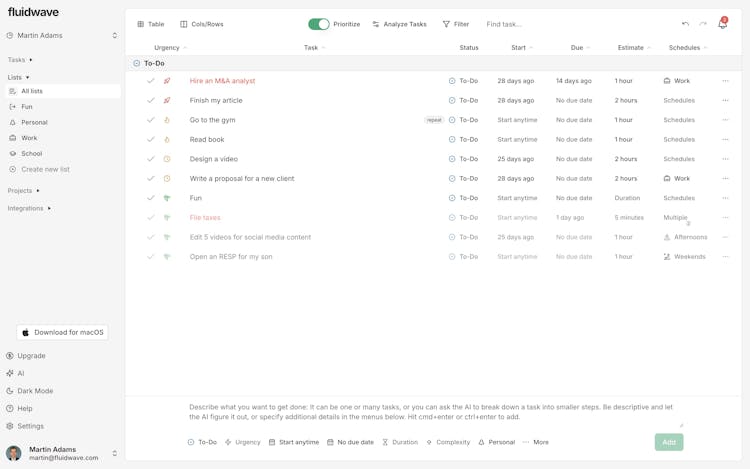
Task: Collapse the To-Do group section
Action: pos(137,63)
